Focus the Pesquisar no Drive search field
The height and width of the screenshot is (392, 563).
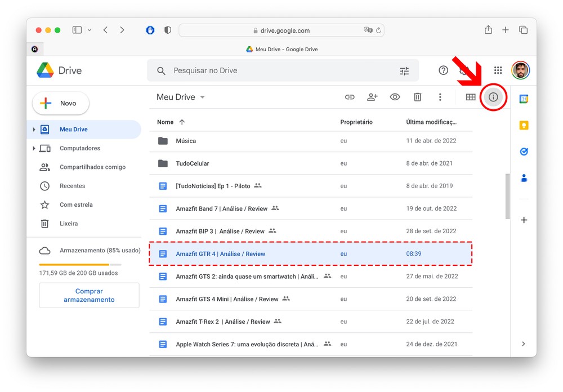(x=283, y=71)
